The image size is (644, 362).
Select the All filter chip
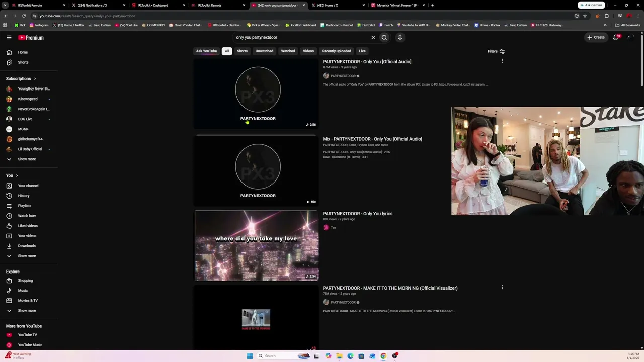[227, 51]
